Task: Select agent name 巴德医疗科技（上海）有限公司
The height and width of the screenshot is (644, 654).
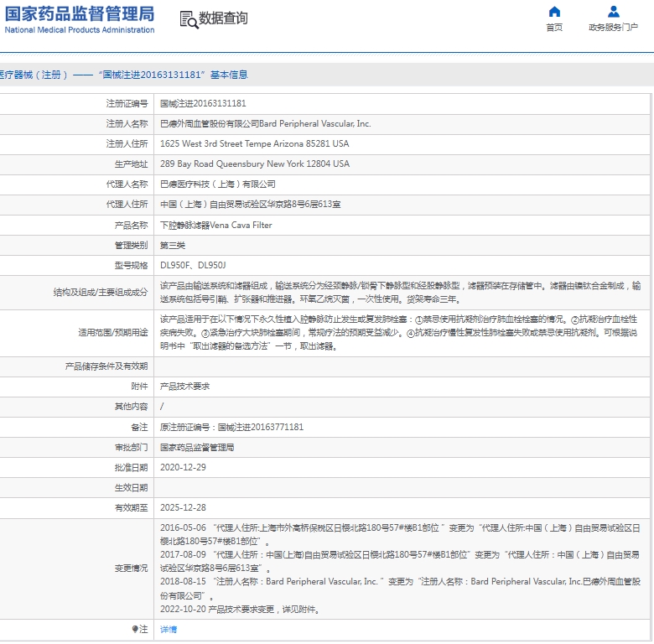Action: [x=218, y=184]
